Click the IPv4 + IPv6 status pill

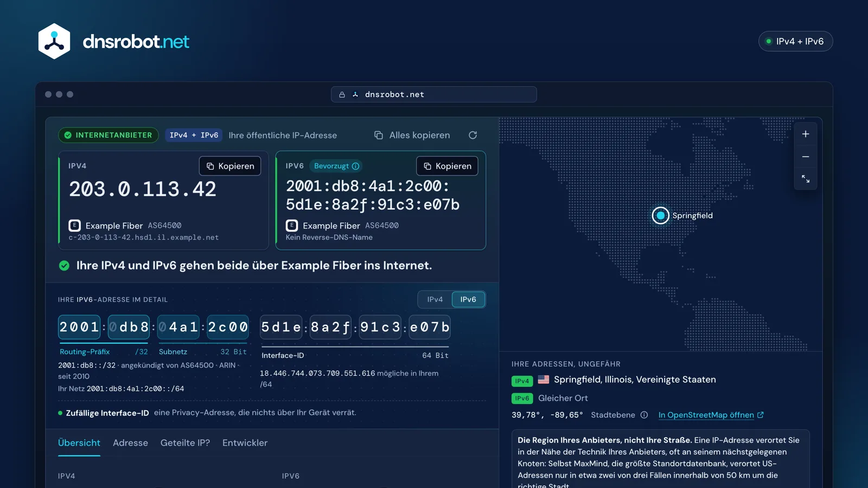pos(795,41)
